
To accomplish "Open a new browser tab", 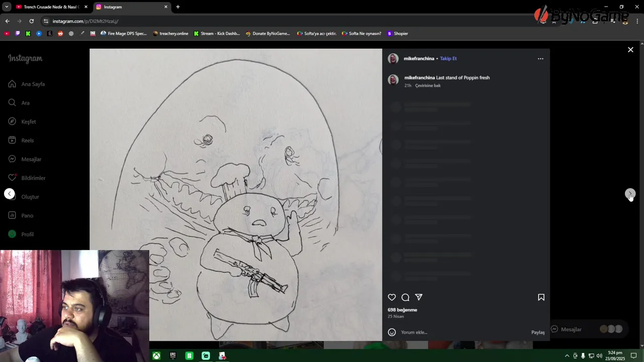I will coord(178,7).
